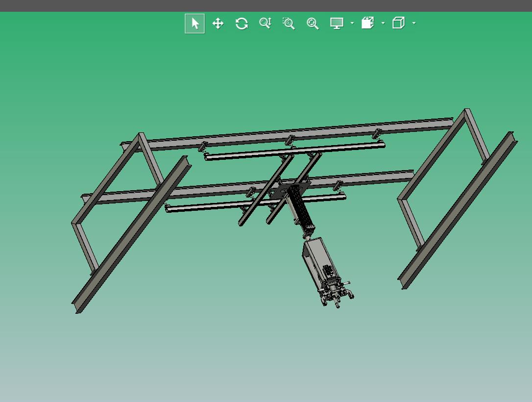Pick the Zoom in/out tool
The height and width of the screenshot is (402, 532).
pyautogui.click(x=266, y=24)
